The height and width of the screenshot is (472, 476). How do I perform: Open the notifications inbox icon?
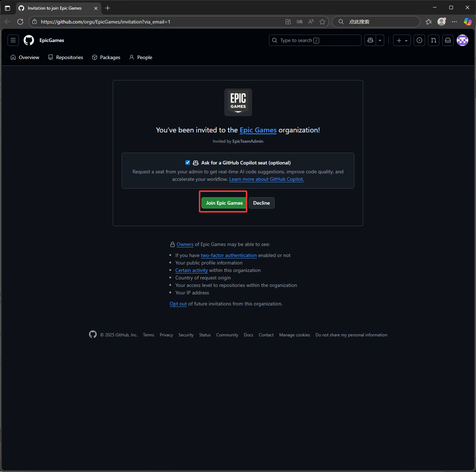click(x=448, y=40)
